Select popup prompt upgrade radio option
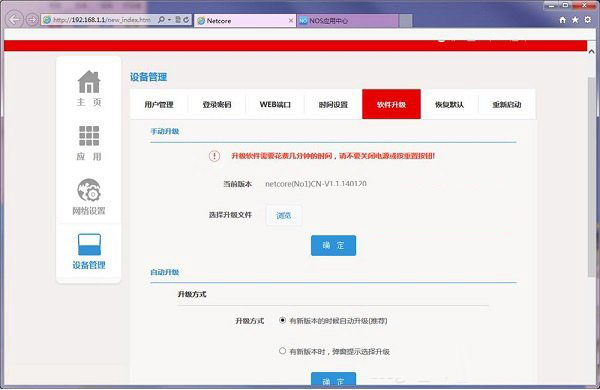The width and height of the screenshot is (600, 390). point(282,351)
